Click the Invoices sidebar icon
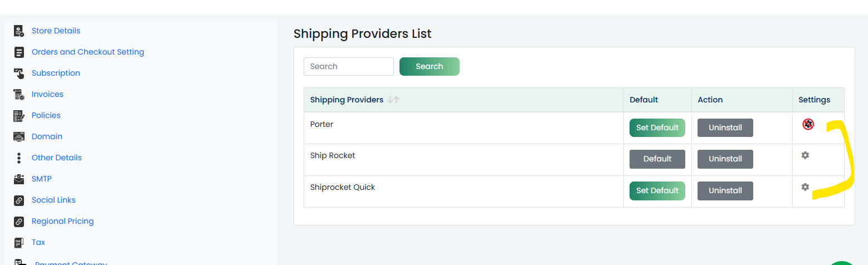The width and height of the screenshot is (868, 265). pos(19,94)
